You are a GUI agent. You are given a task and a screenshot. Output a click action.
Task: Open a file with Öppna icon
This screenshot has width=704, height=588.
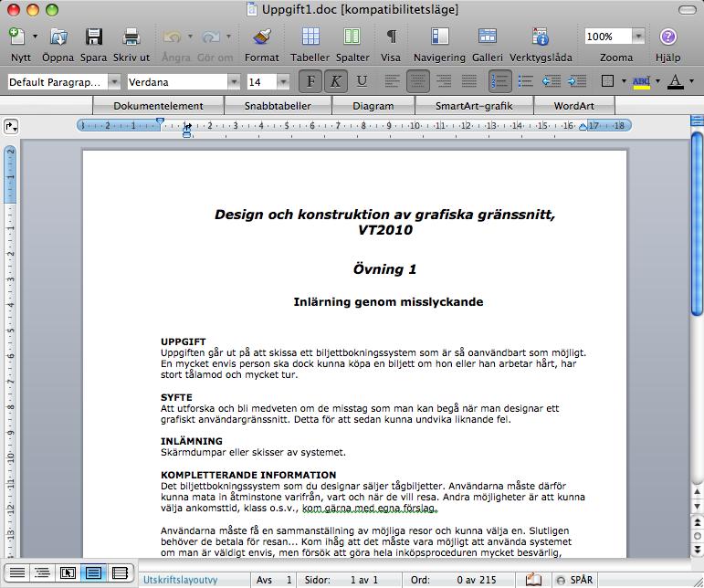[58, 37]
